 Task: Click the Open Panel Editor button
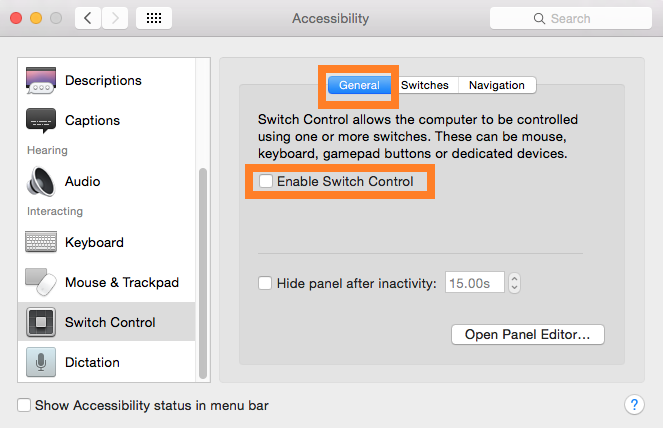point(528,334)
